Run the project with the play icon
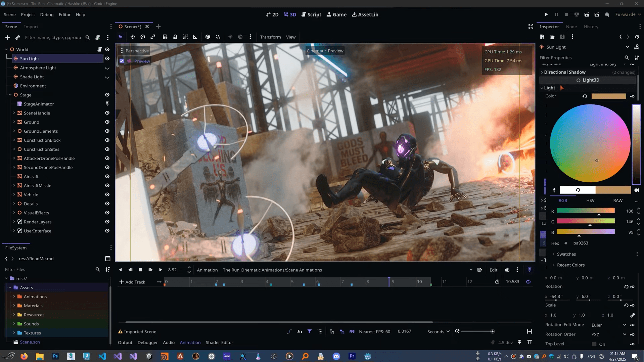644x362 pixels. pos(546,14)
